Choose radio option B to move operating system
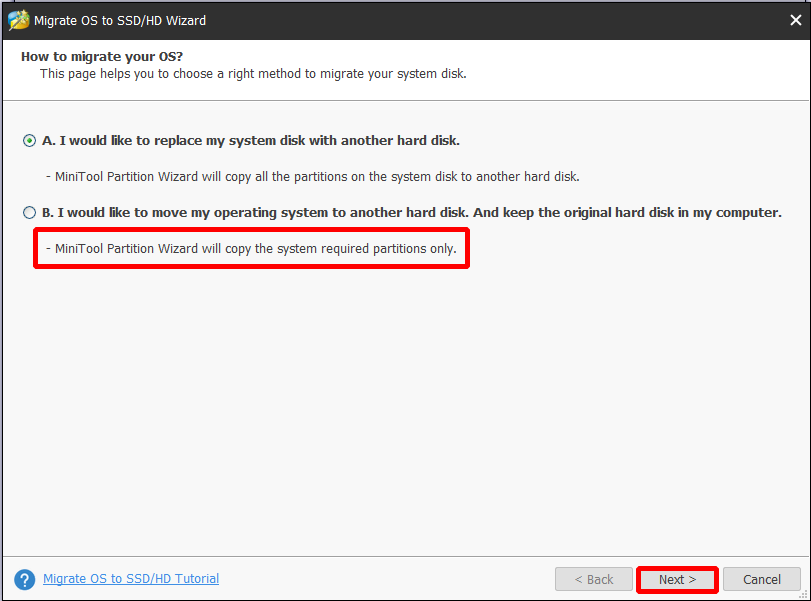The image size is (811, 601). [x=29, y=213]
